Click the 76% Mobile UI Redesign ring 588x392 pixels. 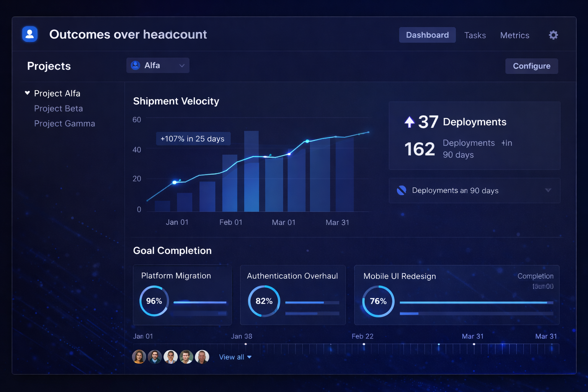click(x=378, y=301)
